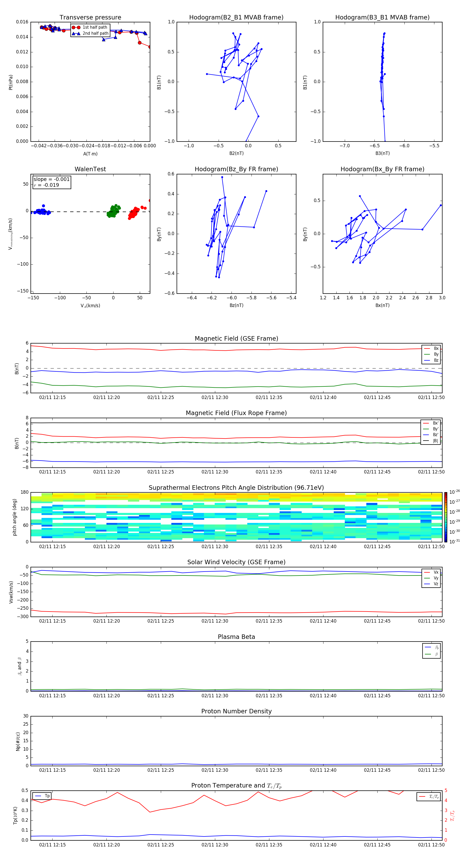Click the "B2(nT)" x-axis label
This screenshot has width=473, height=868.
pyautogui.click(x=236, y=154)
